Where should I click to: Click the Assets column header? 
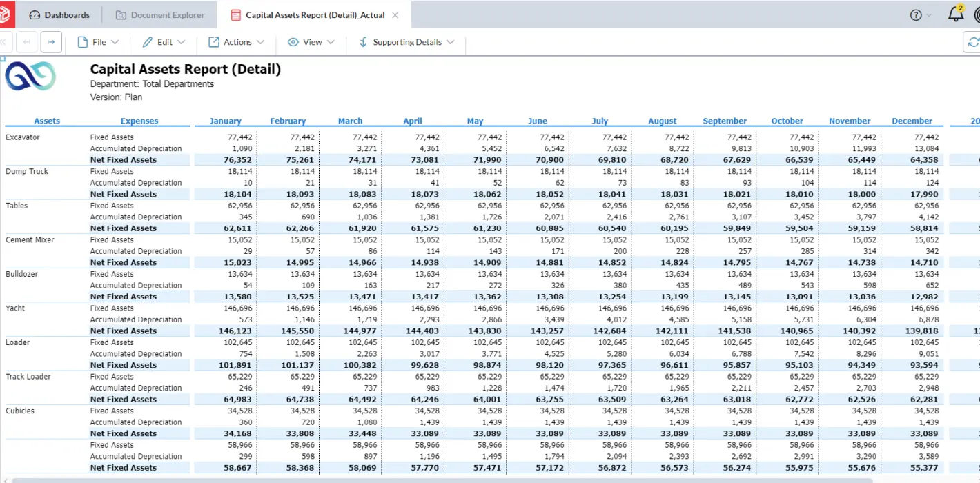[x=47, y=121]
